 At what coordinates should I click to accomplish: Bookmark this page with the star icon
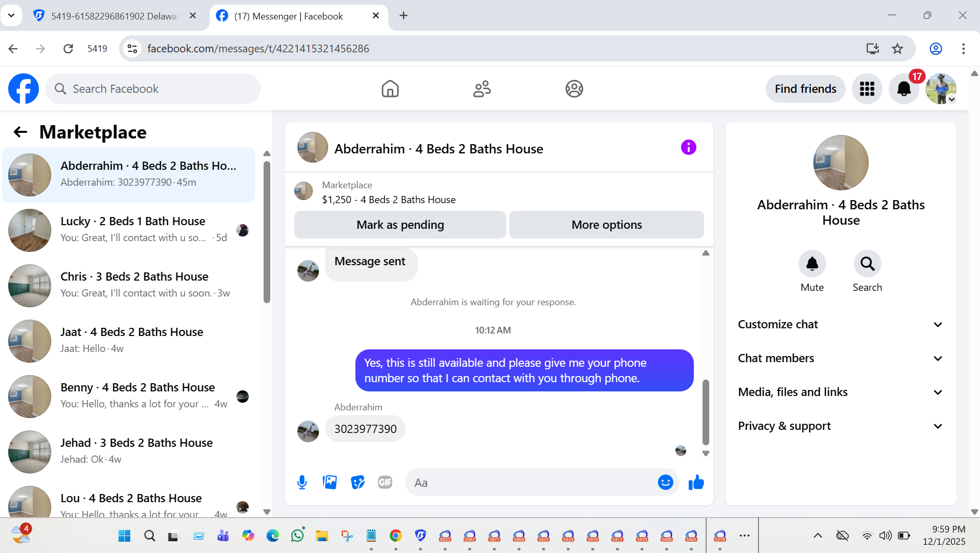coord(897,49)
